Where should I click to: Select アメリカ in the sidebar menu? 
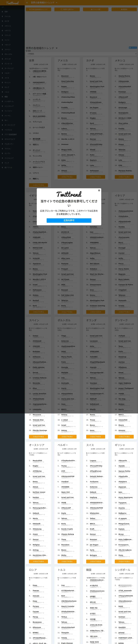tap(8, 17)
